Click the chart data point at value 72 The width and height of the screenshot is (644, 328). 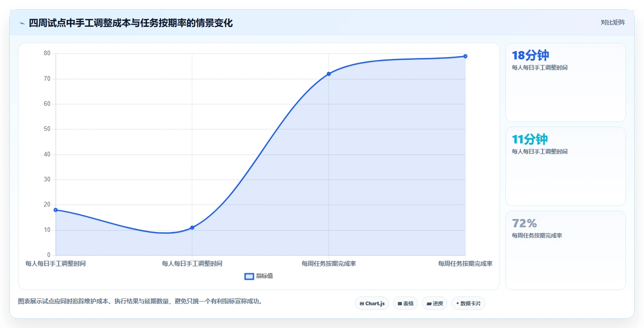tap(328, 74)
